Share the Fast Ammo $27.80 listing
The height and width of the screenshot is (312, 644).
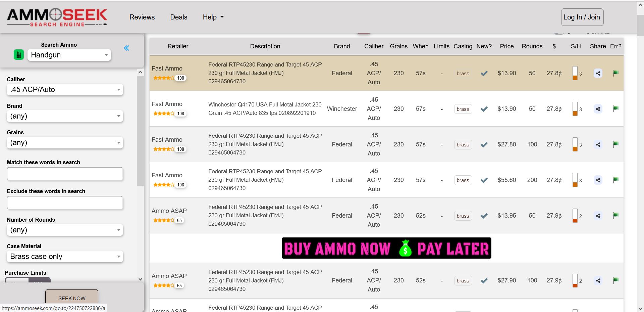click(x=598, y=144)
